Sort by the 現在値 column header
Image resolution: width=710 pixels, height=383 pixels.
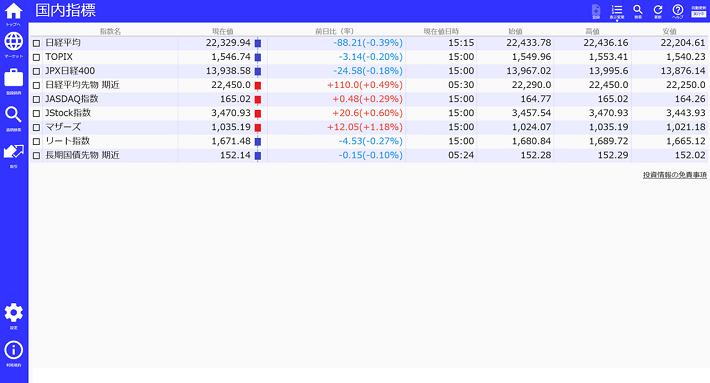[x=223, y=31]
